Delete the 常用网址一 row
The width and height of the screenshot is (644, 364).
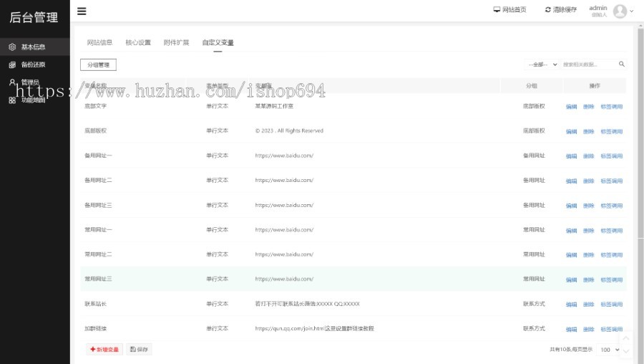pos(589,231)
